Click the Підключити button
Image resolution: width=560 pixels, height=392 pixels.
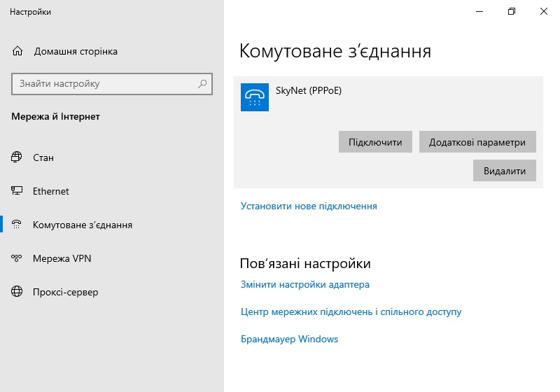click(x=375, y=141)
